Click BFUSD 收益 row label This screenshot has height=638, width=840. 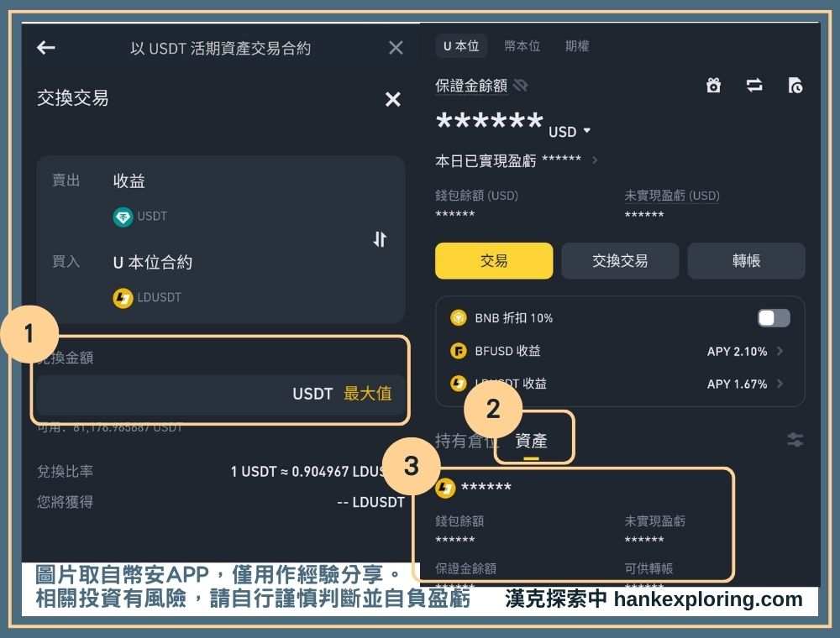pyautogui.click(x=507, y=351)
